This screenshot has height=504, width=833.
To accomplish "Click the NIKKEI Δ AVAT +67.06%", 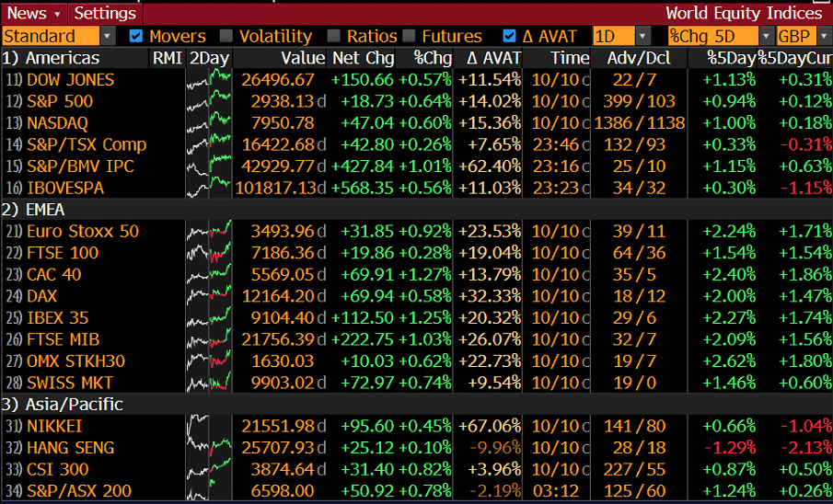I will (x=490, y=426).
